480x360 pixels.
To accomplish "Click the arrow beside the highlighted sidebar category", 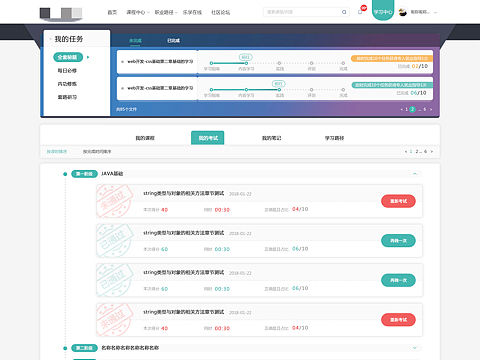I will [x=88, y=57].
